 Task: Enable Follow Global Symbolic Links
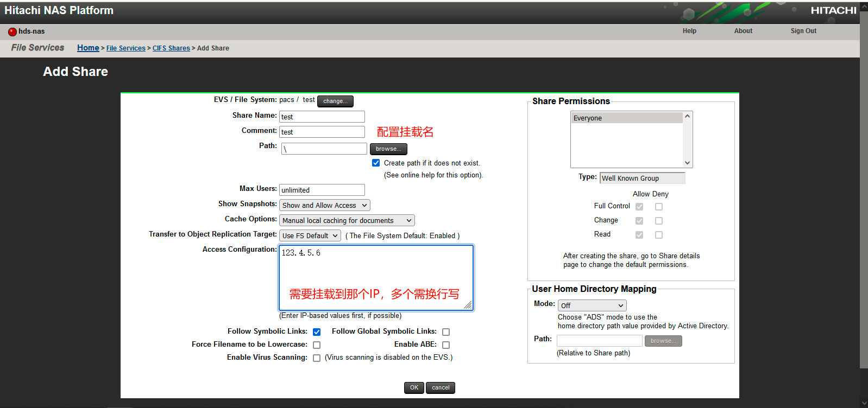pos(446,332)
